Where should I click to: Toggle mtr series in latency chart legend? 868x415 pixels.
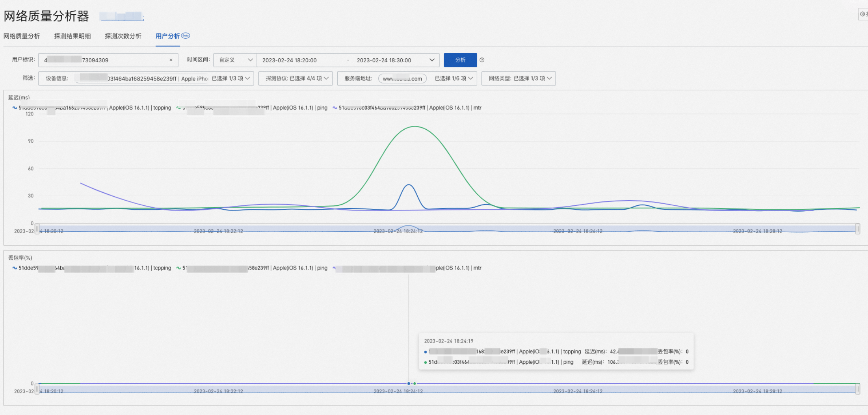[x=407, y=108]
